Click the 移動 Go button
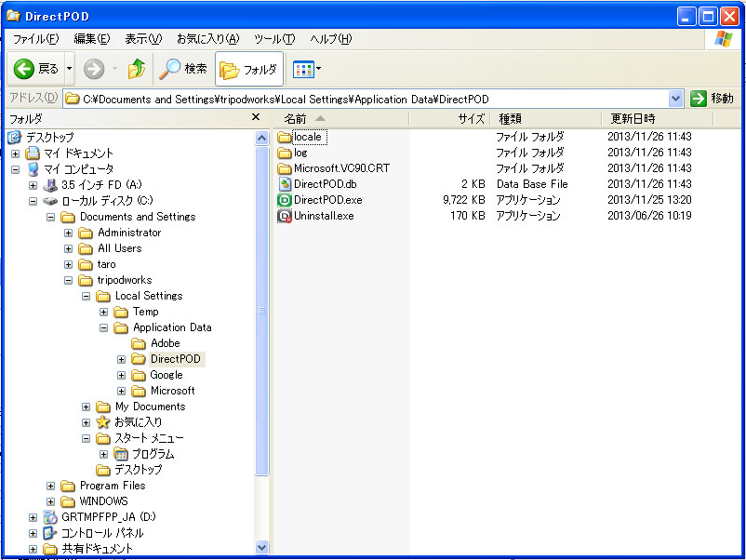The height and width of the screenshot is (560, 746). 712,99
